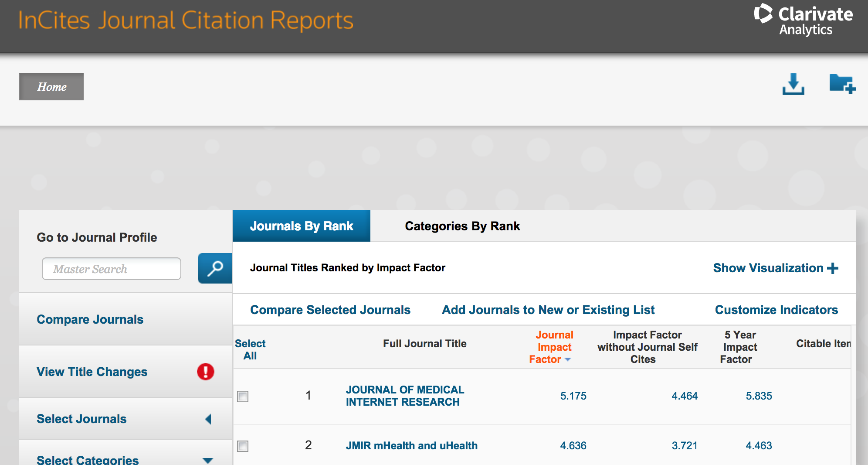Click into the Master Search field

click(x=112, y=269)
